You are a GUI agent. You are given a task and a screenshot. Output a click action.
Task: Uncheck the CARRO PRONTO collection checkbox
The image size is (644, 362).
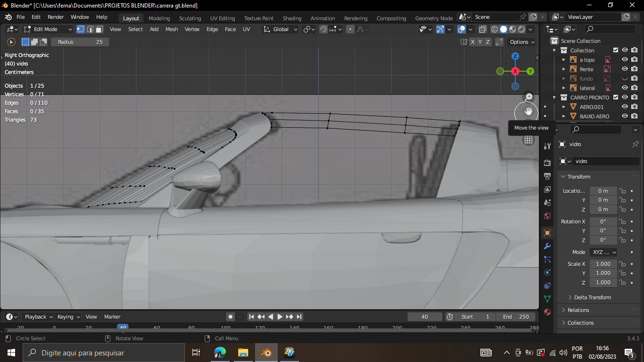tap(616, 98)
